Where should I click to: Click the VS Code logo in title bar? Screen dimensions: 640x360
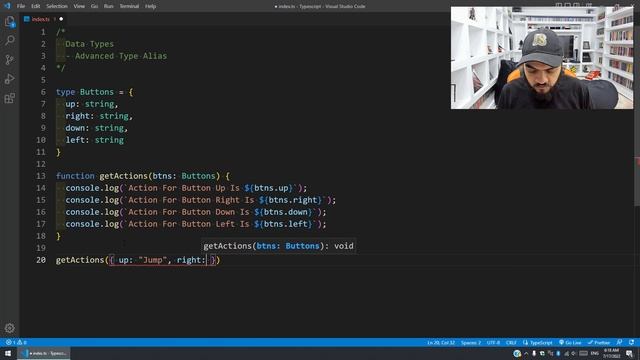(7, 6)
